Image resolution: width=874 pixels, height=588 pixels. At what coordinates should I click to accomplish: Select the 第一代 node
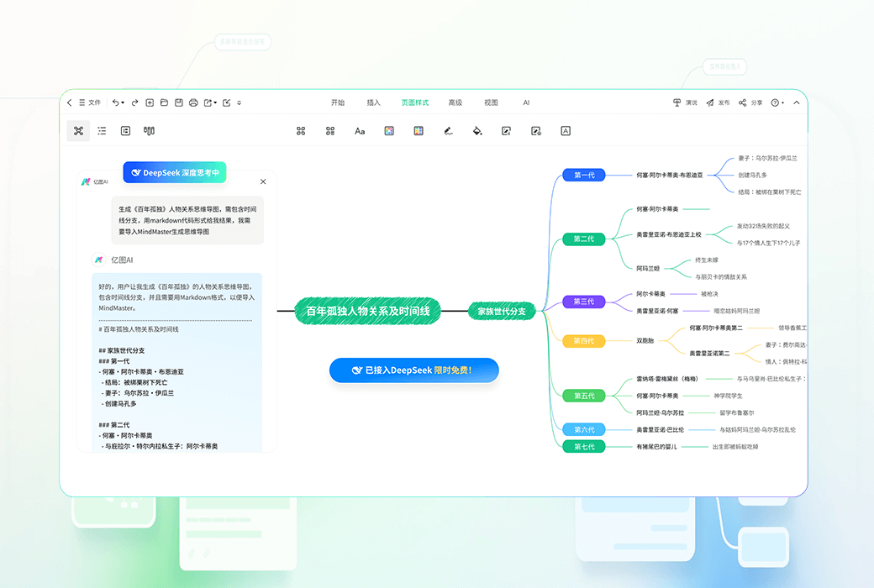584,175
